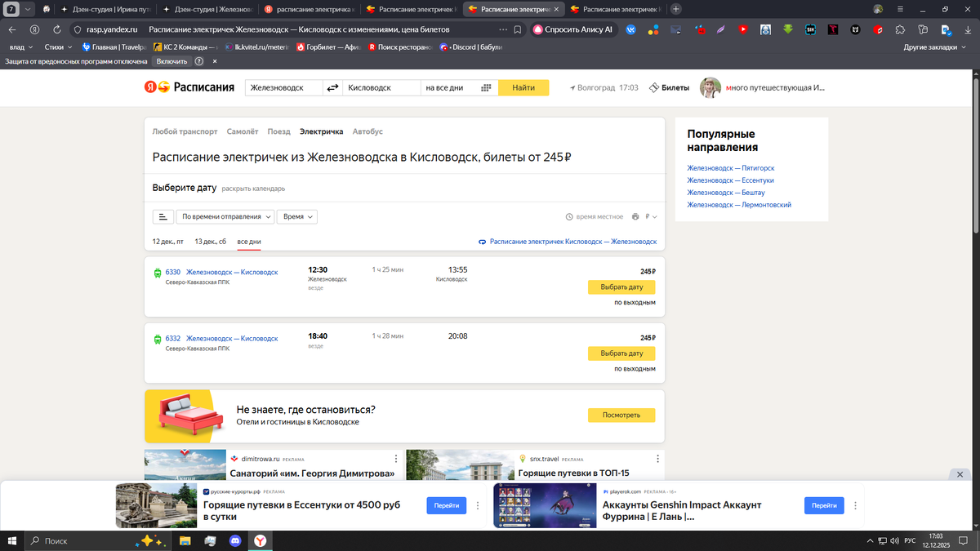The image size is (980, 551).
Task: Open the VK extension icon
Action: tap(631, 29)
